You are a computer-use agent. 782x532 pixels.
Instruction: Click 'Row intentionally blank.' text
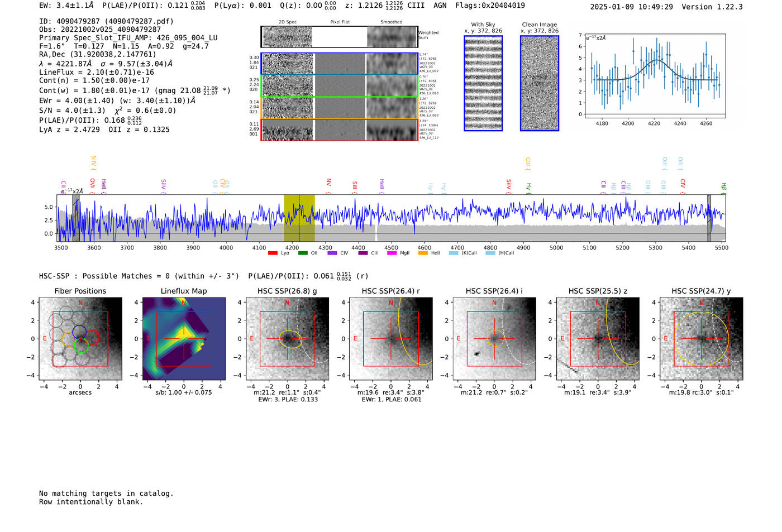(x=91, y=502)
